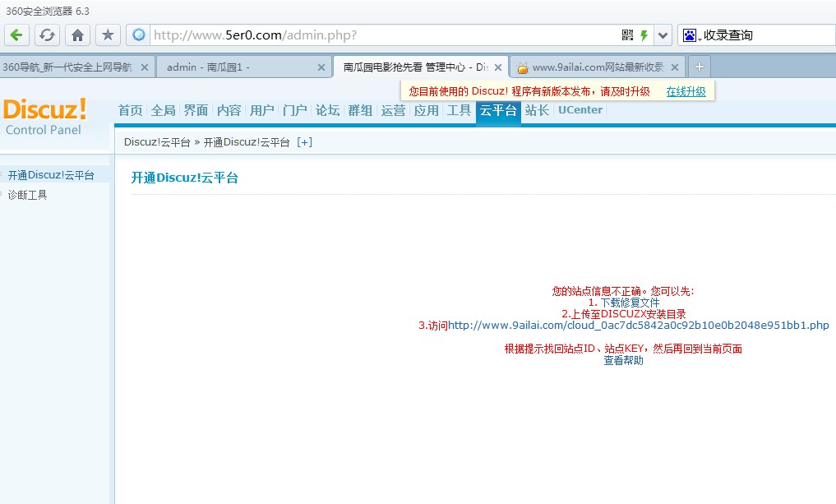Screen dimensions: 836x504
Task: Click the 2.上传至DISCUZX安装目录 instruction text
Action: tap(623, 314)
